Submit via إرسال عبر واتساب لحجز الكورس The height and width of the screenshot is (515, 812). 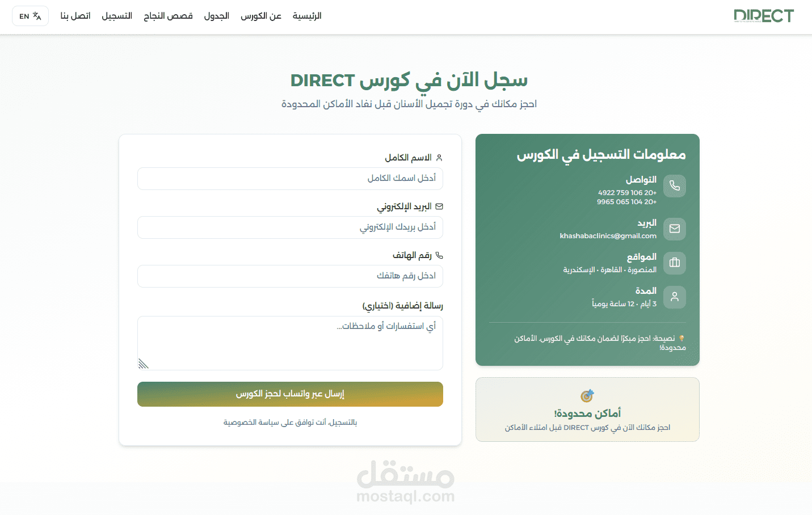[x=290, y=394]
